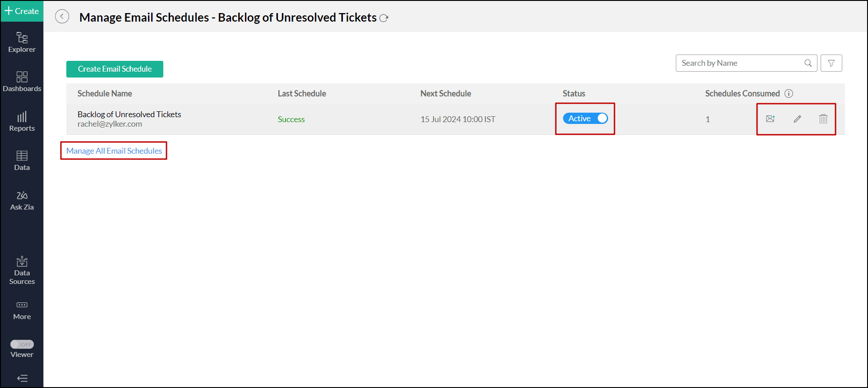Expand the More sidebar options
Screen dimensions: 868x388
[22, 310]
